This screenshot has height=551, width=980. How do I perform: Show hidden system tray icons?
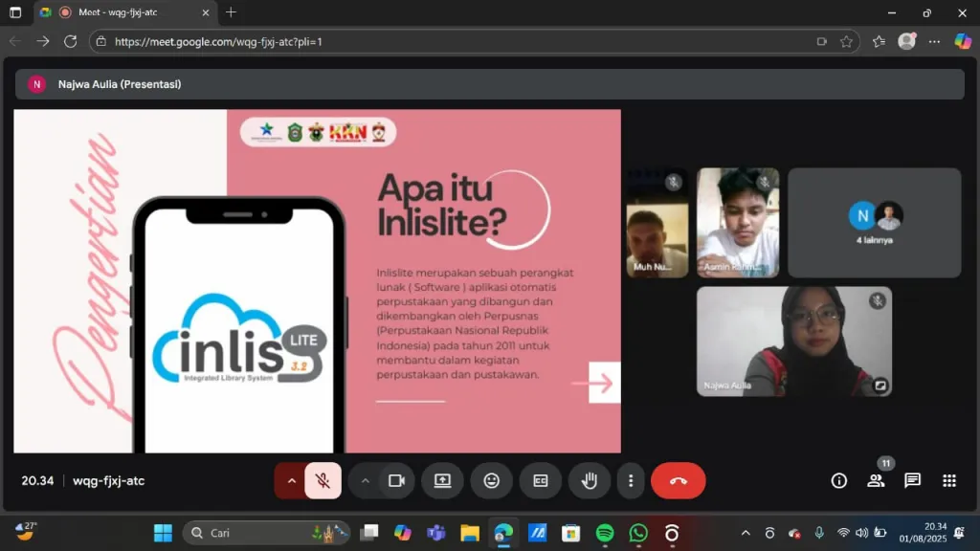746,533
